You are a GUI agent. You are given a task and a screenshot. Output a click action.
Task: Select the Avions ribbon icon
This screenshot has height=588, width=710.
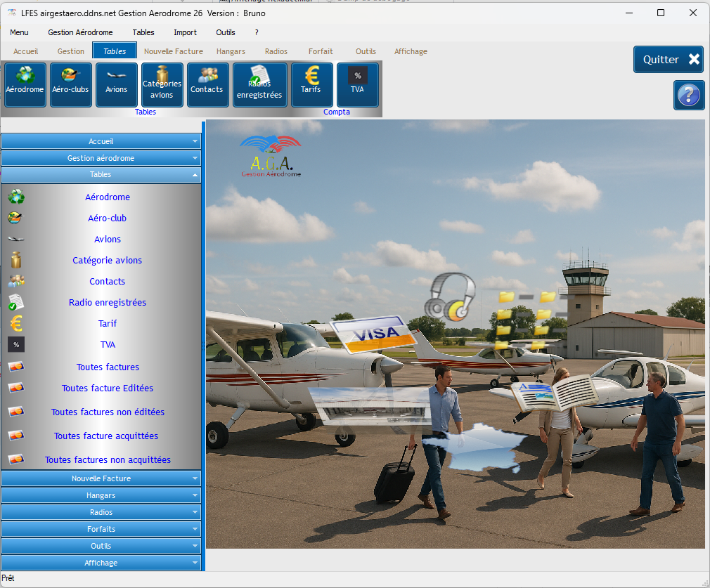click(x=116, y=84)
